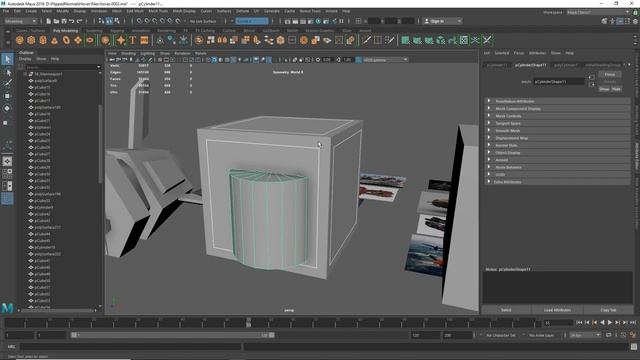This screenshot has height=360, width=640.
Task: Create a polygon cylinder from the shelf
Action: click(x=43, y=40)
